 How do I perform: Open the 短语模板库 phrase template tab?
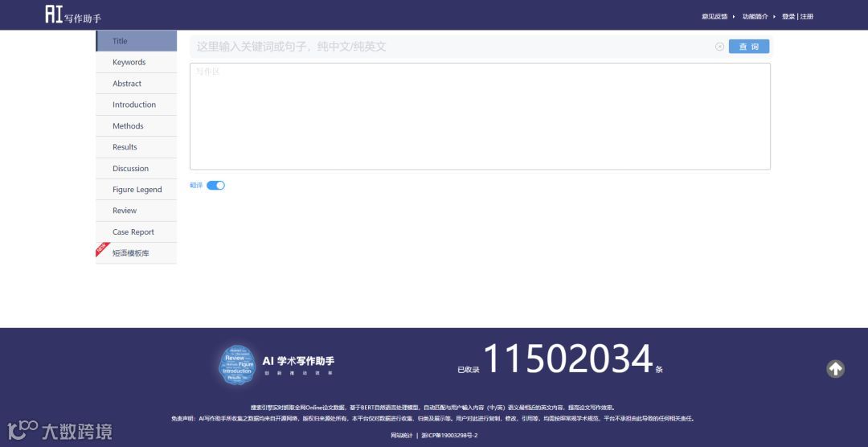click(x=136, y=253)
